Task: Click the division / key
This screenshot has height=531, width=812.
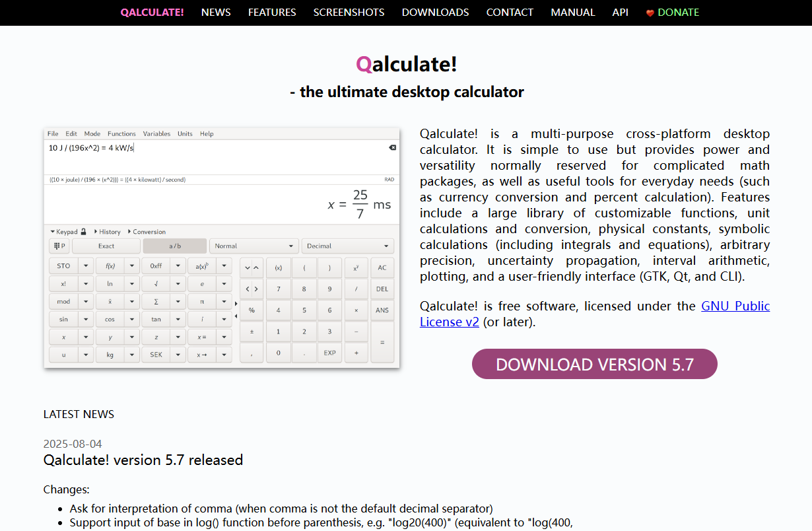Action: (x=356, y=289)
